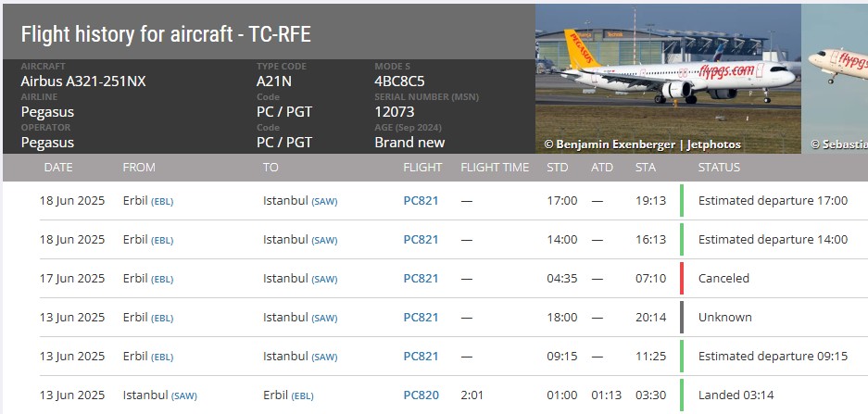Image resolution: width=868 pixels, height=414 pixels.
Task: Open PC821 flight departing 09:15
Action: 421,357
